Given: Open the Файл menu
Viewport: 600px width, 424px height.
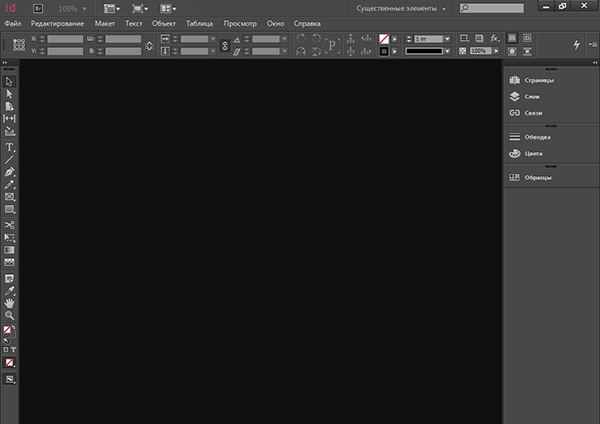Looking at the screenshot, I should (13, 24).
